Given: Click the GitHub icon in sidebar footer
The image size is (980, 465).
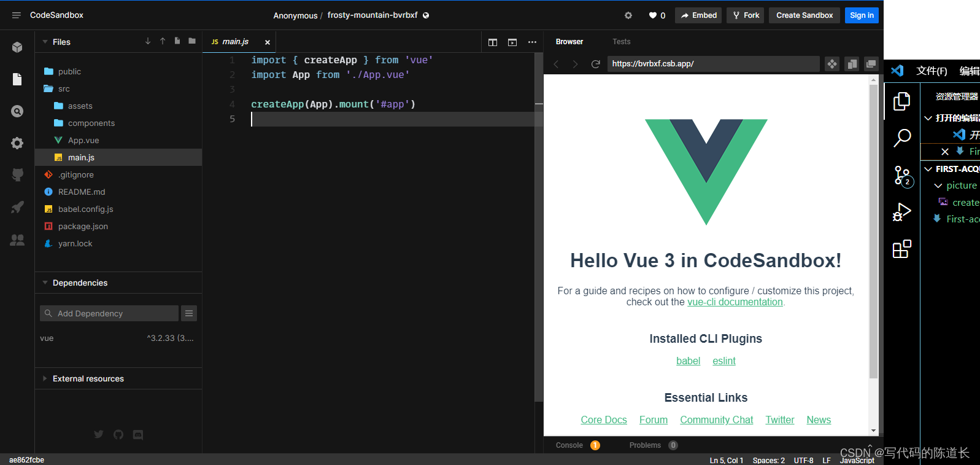Looking at the screenshot, I should pos(118,434).
